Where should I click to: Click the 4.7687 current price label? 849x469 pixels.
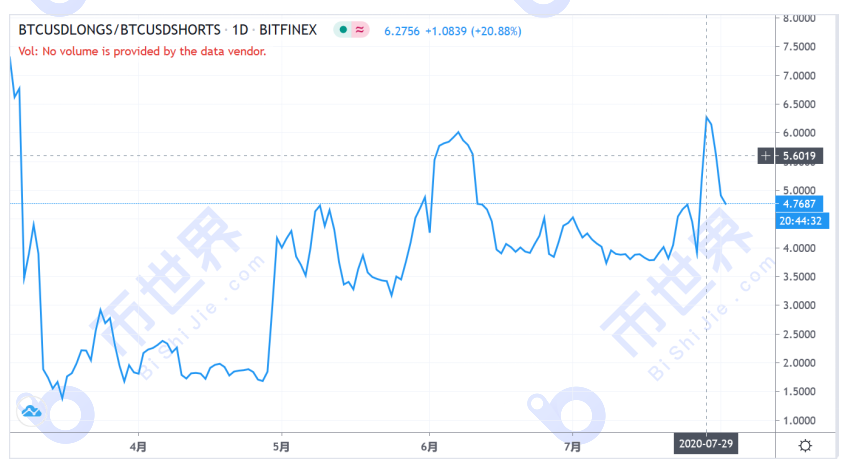pos(799,204)
